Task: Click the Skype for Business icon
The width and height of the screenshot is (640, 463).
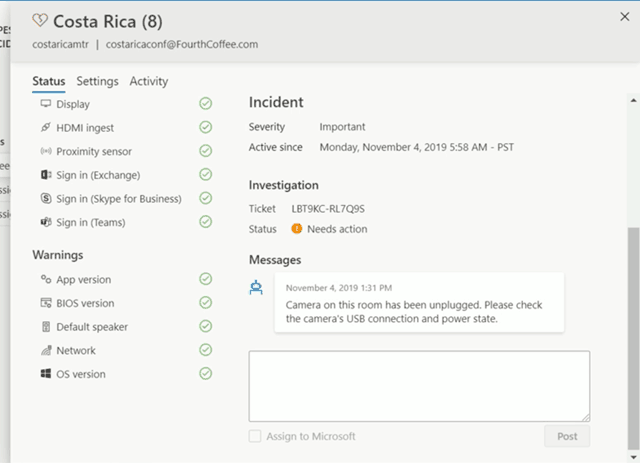Action: (46, 198)
